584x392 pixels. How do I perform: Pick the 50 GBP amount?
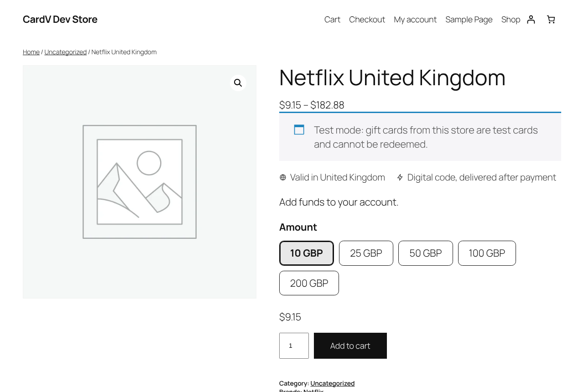pos(426,253)
